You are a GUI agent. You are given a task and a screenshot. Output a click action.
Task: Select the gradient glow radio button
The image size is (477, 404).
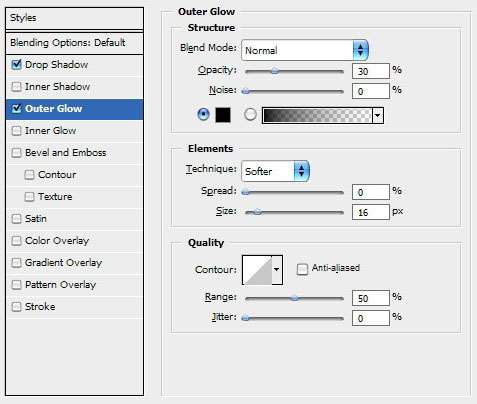(250, 115)
